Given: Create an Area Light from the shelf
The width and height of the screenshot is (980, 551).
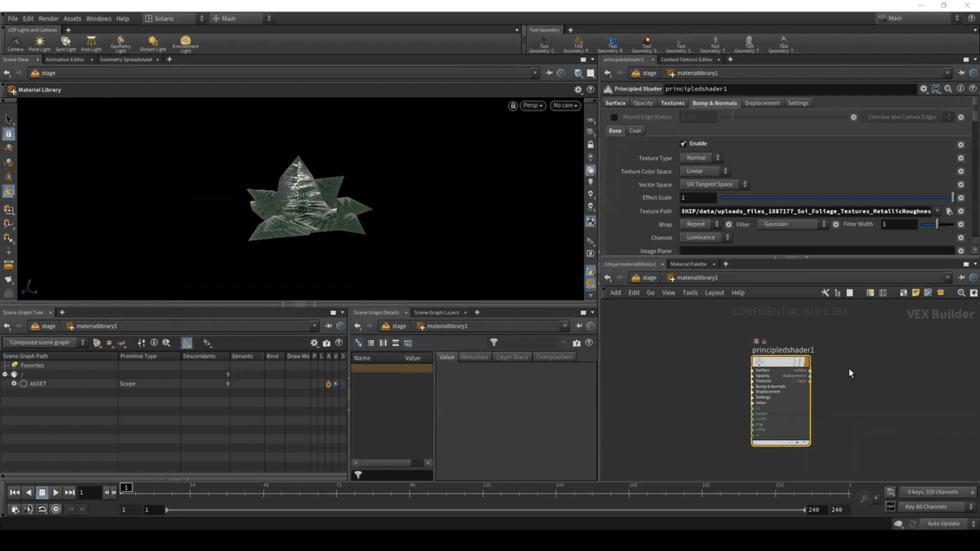Looking at the screenshot, I should pyautogui.click(x=91, y=43).
